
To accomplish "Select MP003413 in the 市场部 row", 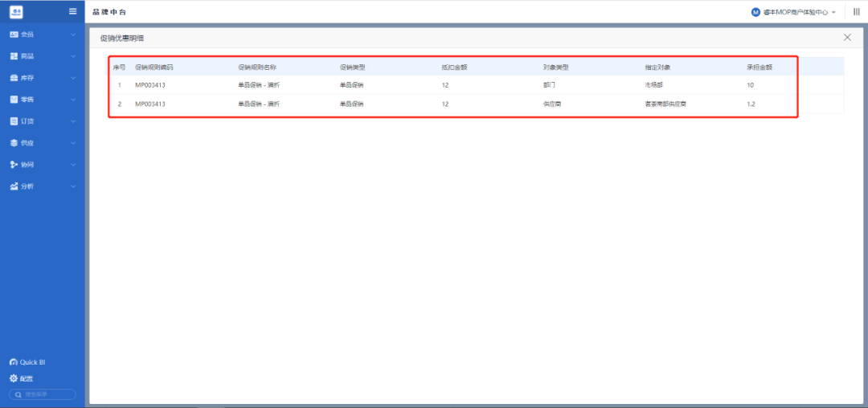I will (150, 86).
